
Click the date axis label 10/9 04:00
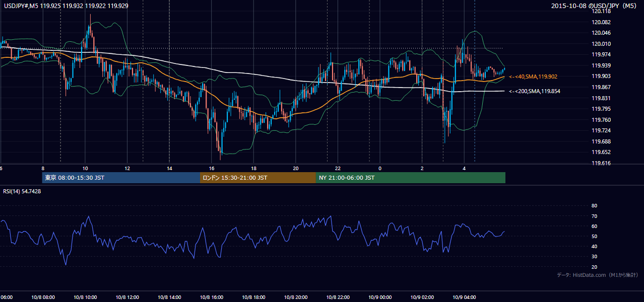[x=464, y=297]
